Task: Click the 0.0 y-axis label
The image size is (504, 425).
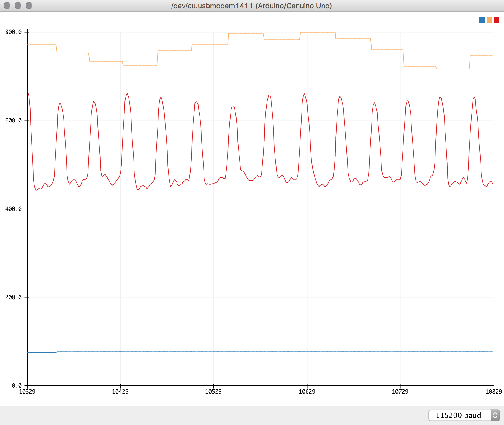Action: point(17,386)
